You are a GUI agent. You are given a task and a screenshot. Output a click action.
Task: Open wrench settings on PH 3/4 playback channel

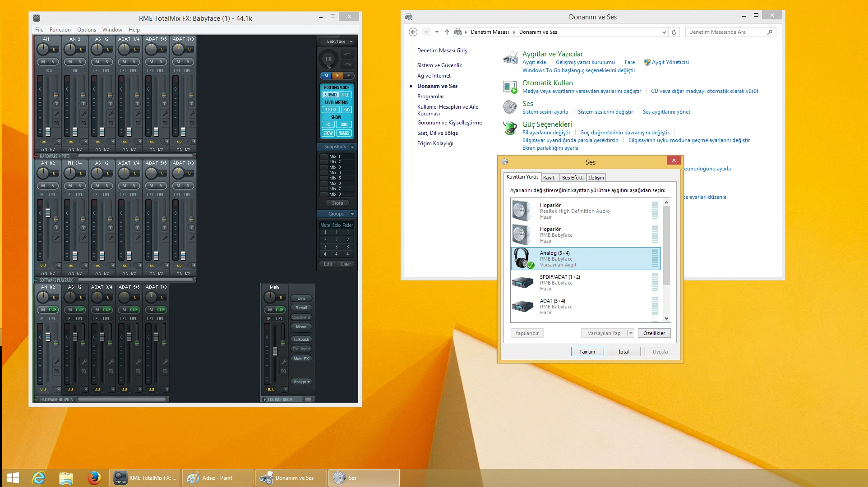point(84,238)
